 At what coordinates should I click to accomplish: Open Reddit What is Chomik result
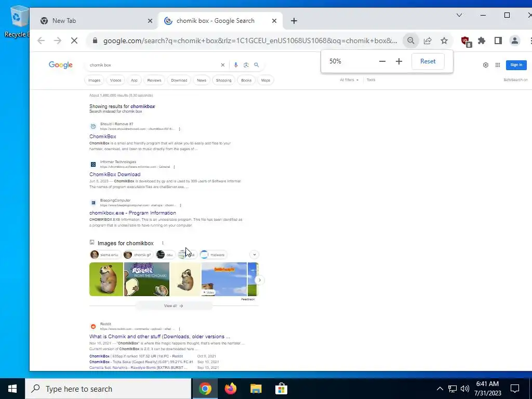[159, 337]
